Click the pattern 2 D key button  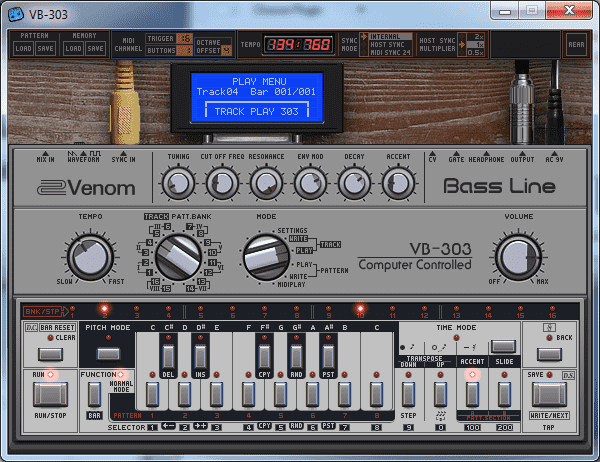[184, 394]
